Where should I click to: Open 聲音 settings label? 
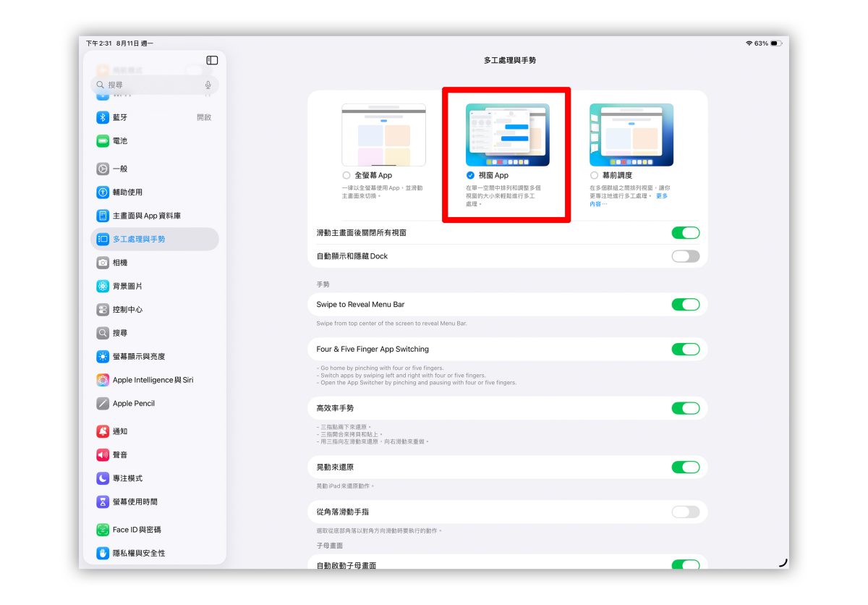click(120, 454)
